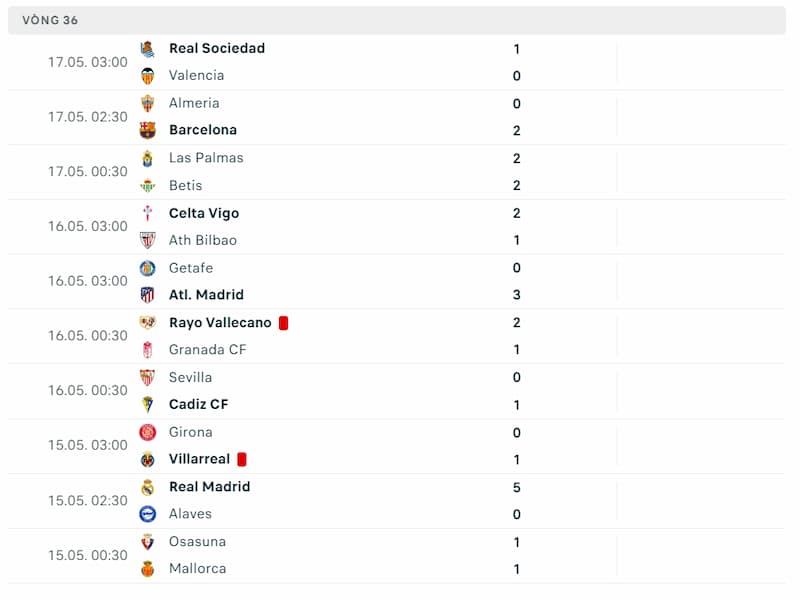Click the Atl. Madrid club crest
Screen dimensions: 800x600
148,295
